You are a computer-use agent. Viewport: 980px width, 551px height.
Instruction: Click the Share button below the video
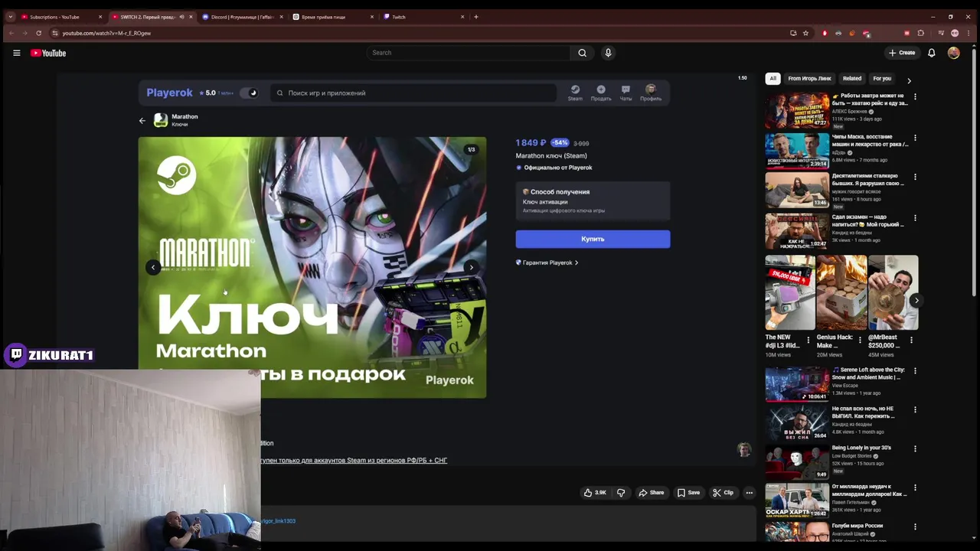[x=652, y=493]
